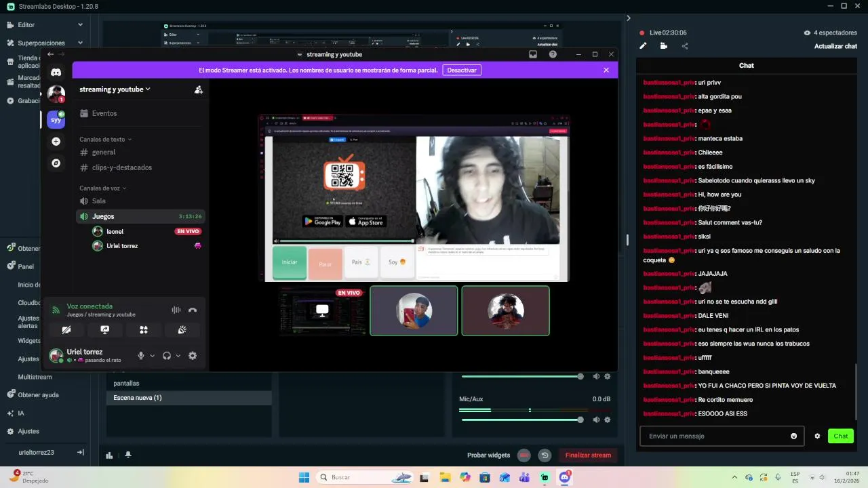Open the general text channel
Viewport: 868px width, 488px height.
pyautogui.click(x=140, y=152)
